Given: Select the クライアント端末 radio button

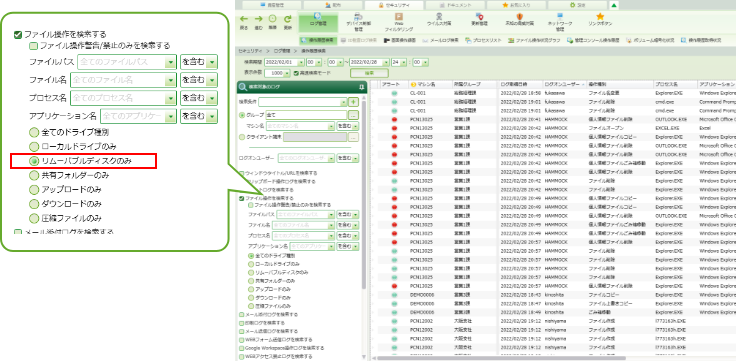Looking at the screenshot, I should 242,137.
